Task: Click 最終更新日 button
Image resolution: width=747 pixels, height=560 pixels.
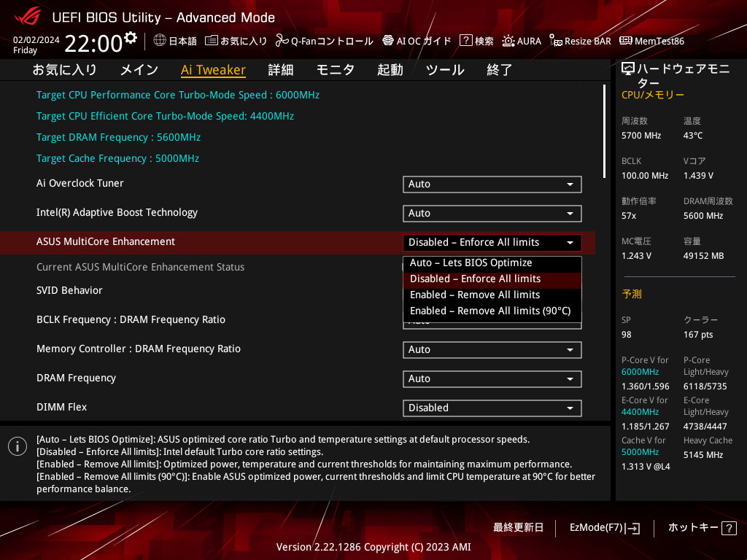Action: [x=518, y=528]
